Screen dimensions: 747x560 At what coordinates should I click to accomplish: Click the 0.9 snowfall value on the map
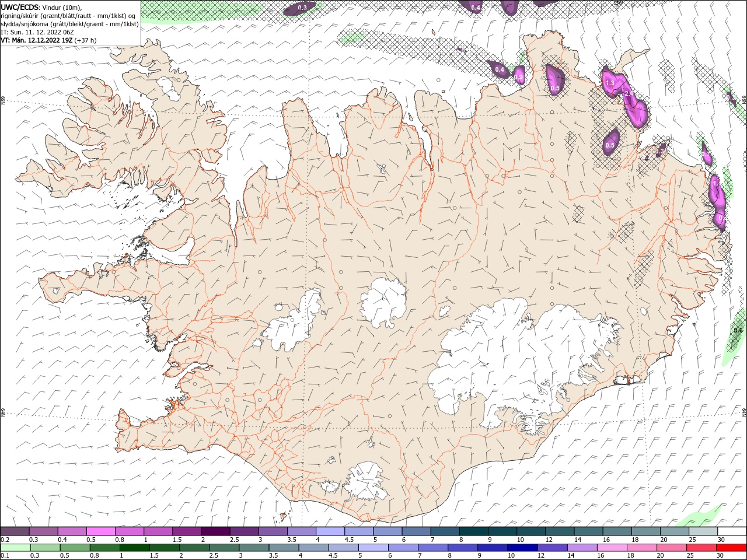(519, 77)
